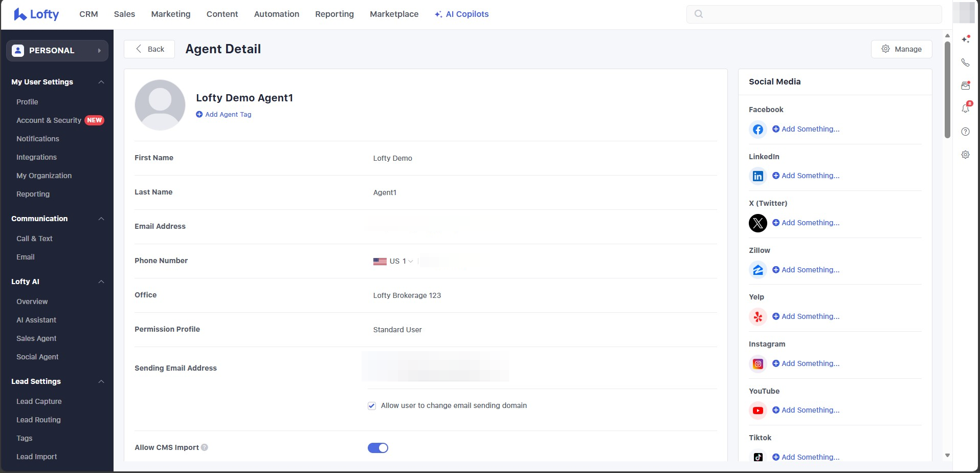The width and height of the screenshot is (980, 473).
Task: Click the Allow CMS Import help icon
Action: (x=205, y=447)
